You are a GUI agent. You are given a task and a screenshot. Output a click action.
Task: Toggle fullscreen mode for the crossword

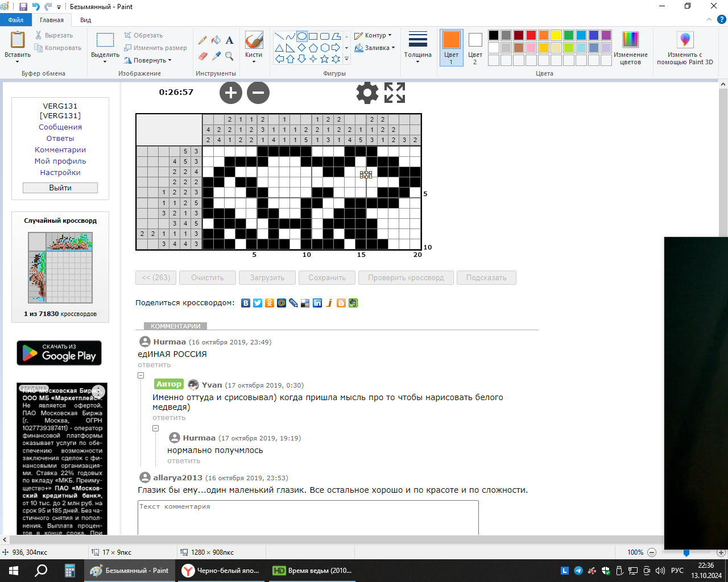[x=395, y=93]
